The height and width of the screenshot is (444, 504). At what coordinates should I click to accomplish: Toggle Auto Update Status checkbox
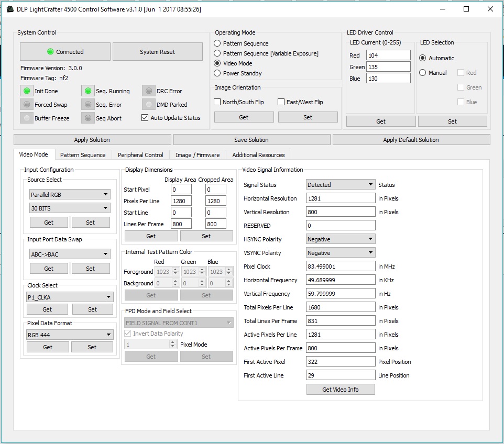coord(145,118)
